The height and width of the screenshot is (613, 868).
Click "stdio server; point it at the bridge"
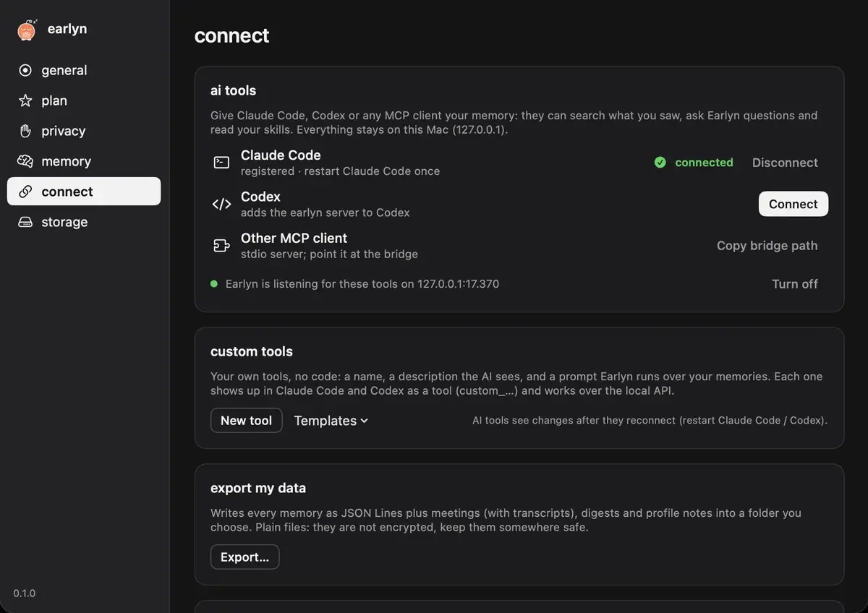click(x=329, y=254)
